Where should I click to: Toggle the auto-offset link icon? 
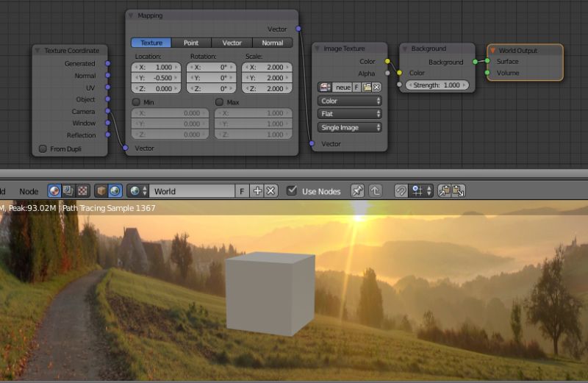[401, 191]
